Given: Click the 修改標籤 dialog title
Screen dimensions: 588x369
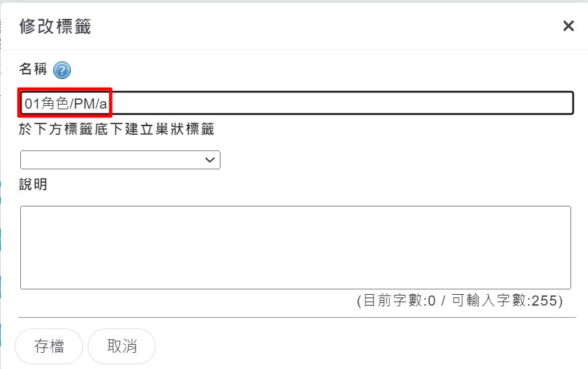Looking at the screenshot, I should 55,26.
